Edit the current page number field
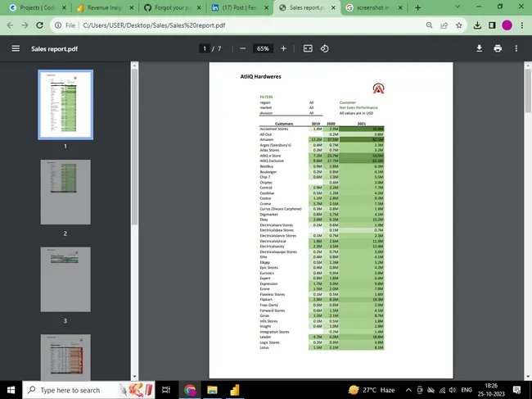Viewport: 532px width, 399px height. tap(205, 48)
